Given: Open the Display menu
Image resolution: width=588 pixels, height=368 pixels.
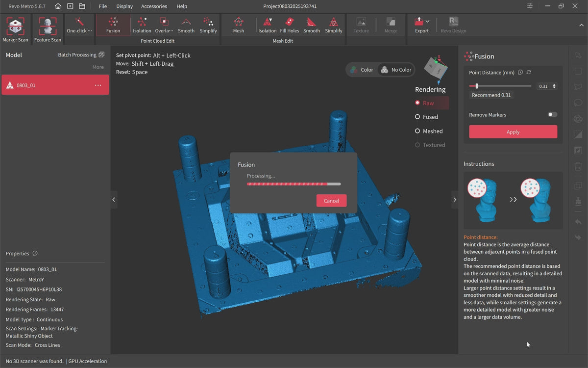Looking at the screenshot, I should 124,6.
